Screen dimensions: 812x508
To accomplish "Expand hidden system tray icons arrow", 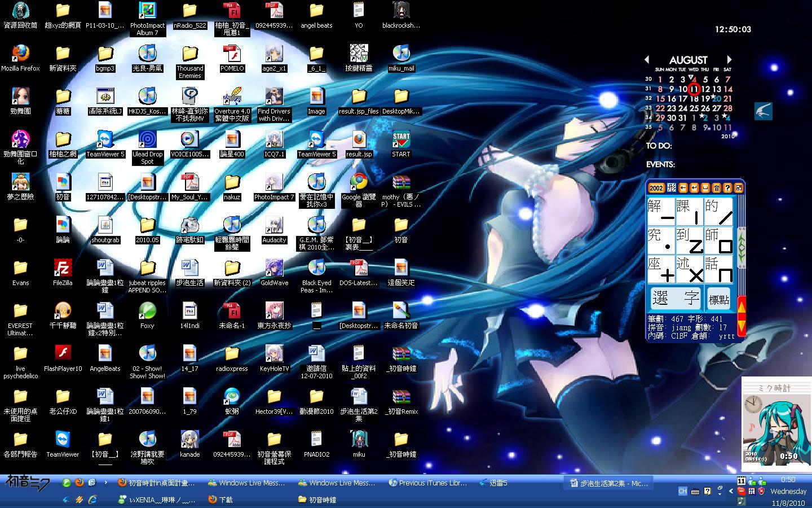I will click(x=731, y=491).
